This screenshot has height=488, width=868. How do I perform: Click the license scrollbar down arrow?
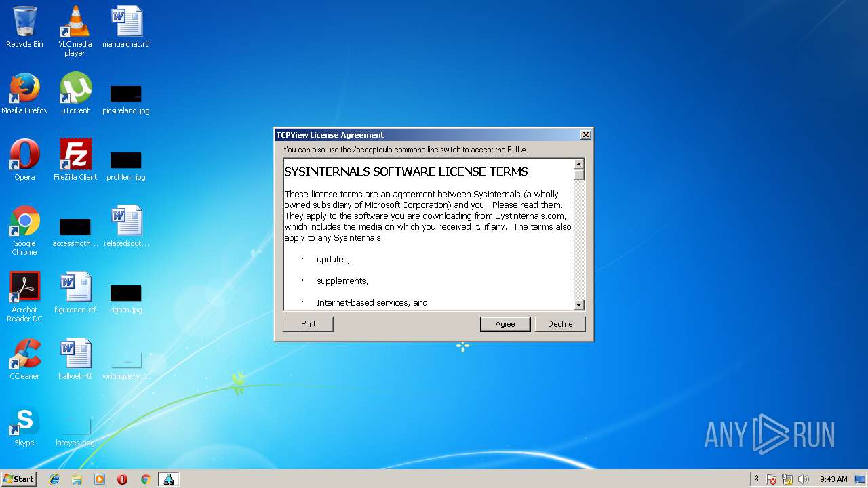(579, 305)
